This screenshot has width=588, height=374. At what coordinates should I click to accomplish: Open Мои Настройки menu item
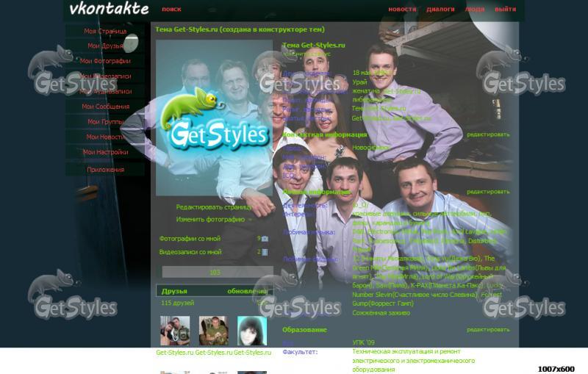105,152
